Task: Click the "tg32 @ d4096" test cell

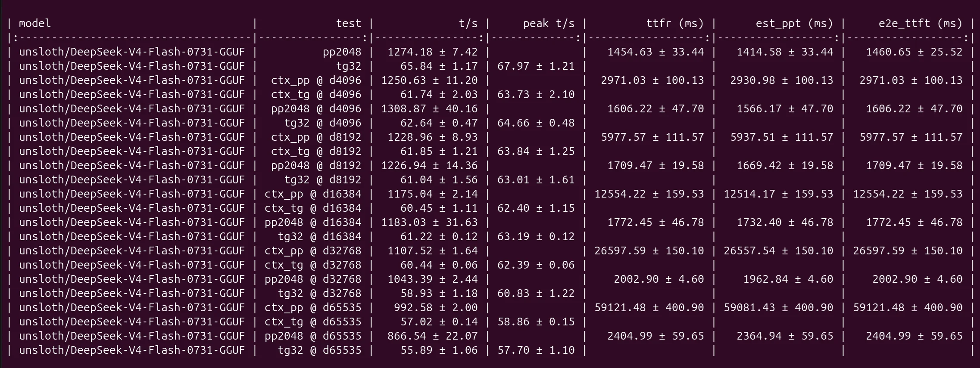Action: coord(323,123)
